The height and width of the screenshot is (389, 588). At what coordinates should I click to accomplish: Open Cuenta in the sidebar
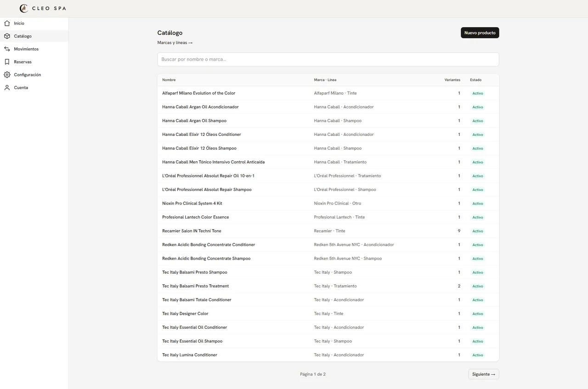(x=34, y=88)
